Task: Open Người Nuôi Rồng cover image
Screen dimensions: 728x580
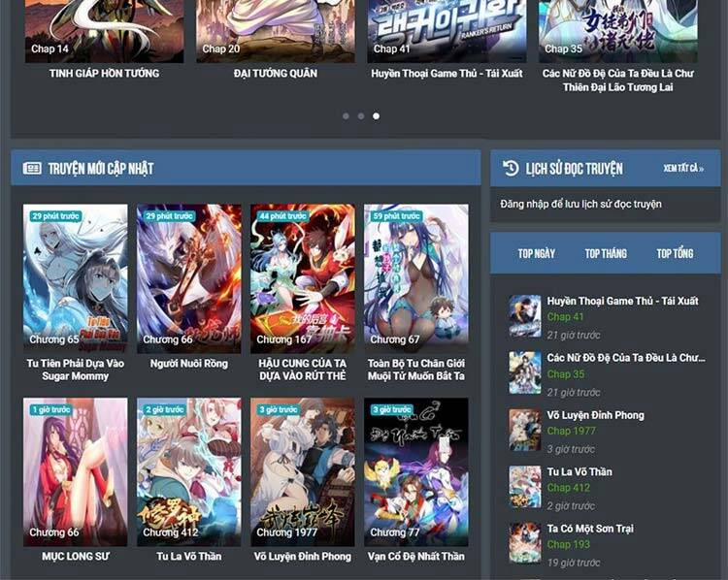Action: pyautogui.click(x=189, y=278)
